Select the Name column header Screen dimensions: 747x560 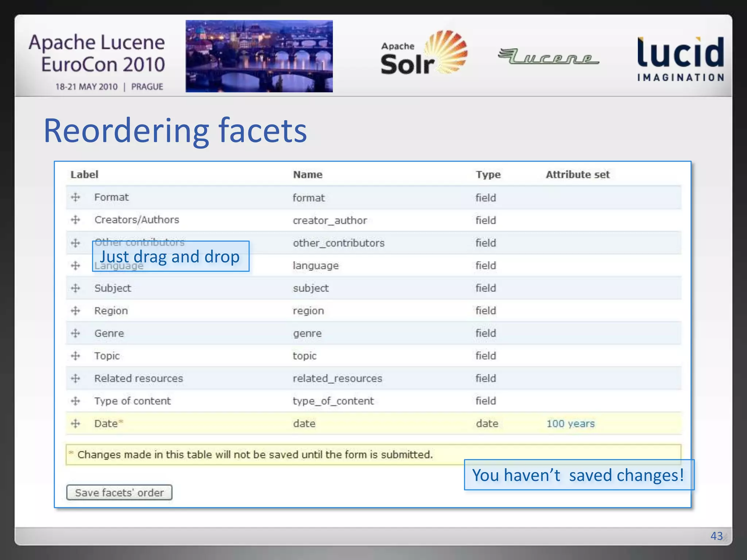[308, 175]
